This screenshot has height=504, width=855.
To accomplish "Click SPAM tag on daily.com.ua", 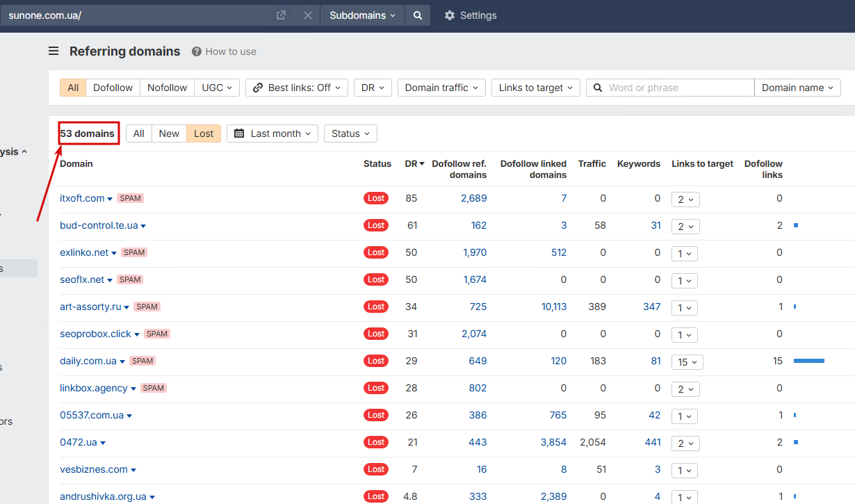I will 142,361.
